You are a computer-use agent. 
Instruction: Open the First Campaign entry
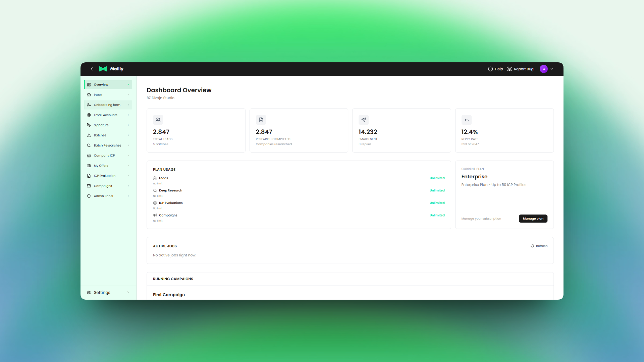tap(169, 295)
